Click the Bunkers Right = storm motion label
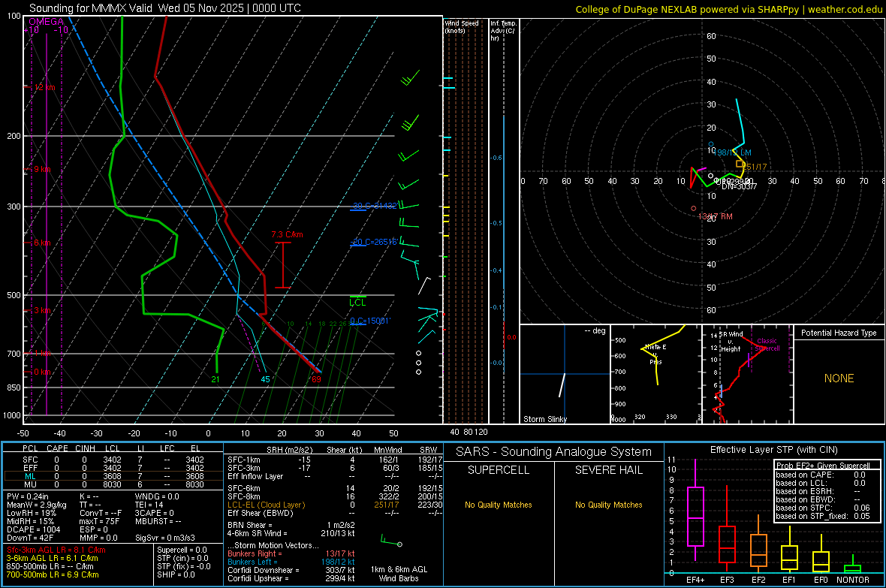 (255, 553)
